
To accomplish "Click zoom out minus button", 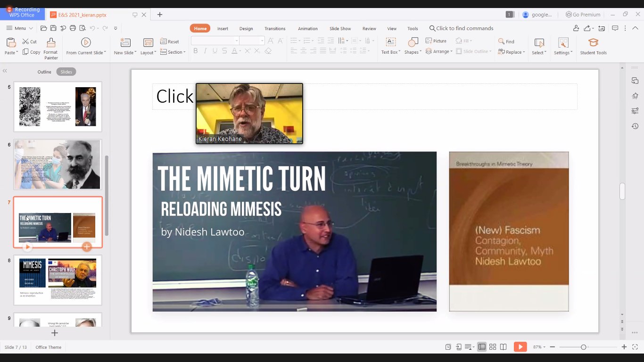I will 553,347.
